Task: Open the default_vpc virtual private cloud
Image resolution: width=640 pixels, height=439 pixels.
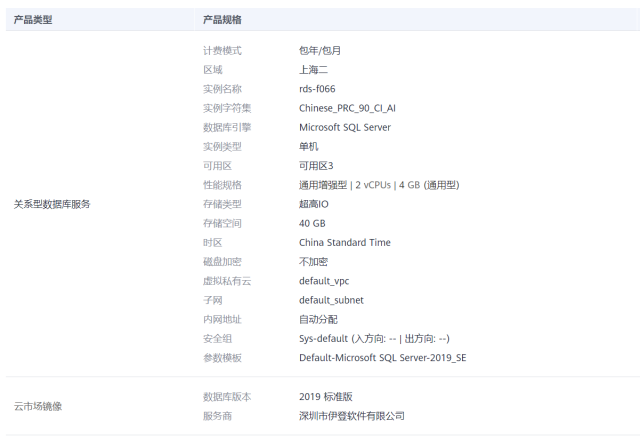Action: coord(324,281)
